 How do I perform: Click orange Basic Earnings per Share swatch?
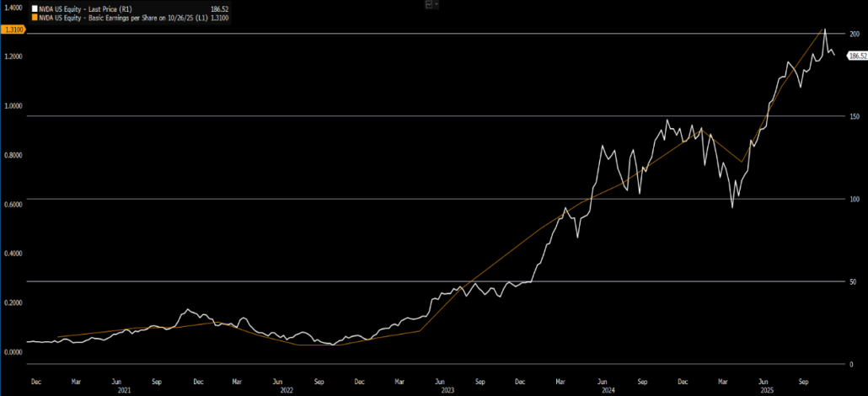(x=34, y=17)
